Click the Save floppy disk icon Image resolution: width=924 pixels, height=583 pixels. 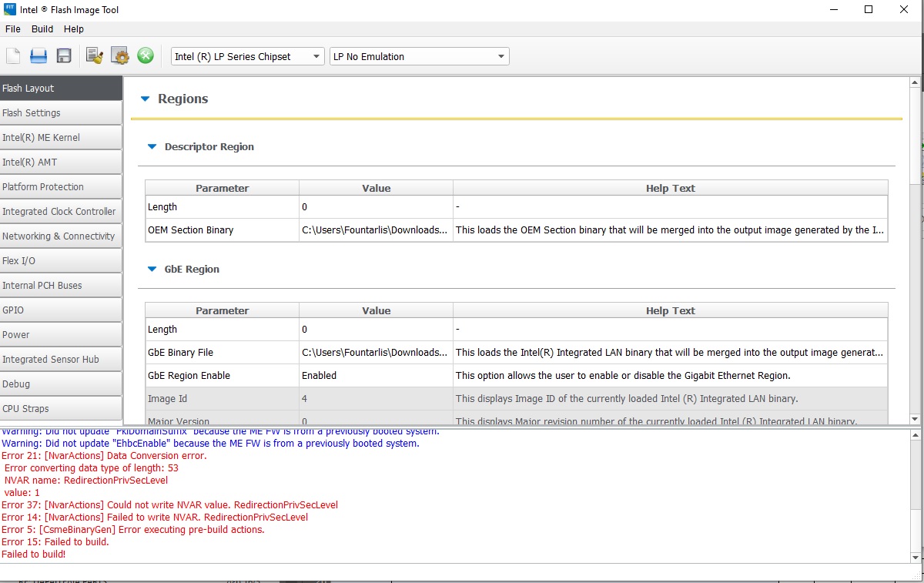pyautogui.click(x=64, y=56)
